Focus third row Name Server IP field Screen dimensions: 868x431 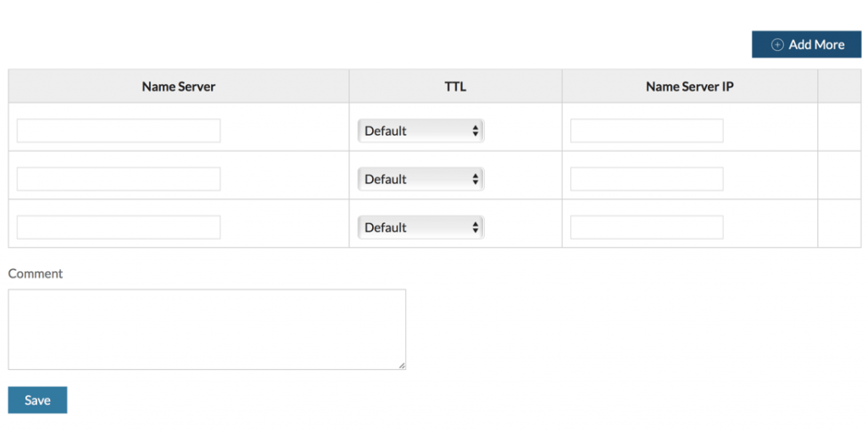[647, 227]
